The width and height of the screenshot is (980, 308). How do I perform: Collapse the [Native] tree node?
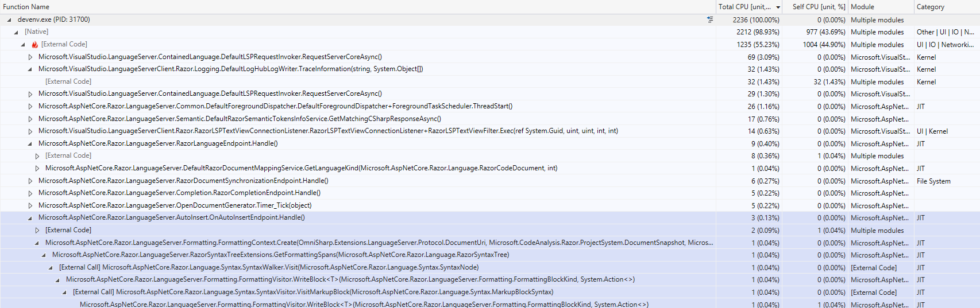click(16, 32)
